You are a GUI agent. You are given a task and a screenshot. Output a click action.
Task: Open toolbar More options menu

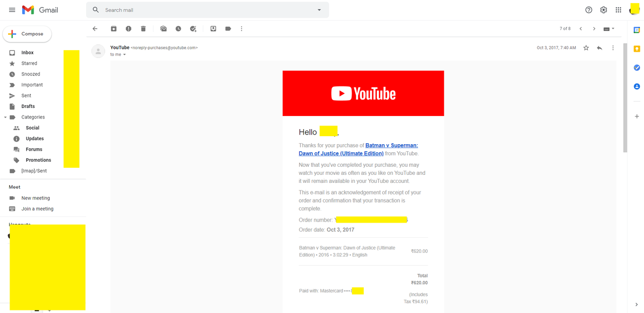(x=242, y=29)
